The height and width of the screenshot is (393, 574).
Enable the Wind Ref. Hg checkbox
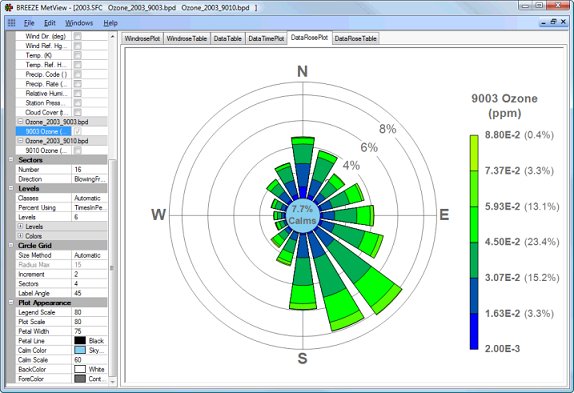[x=78, y=46]
